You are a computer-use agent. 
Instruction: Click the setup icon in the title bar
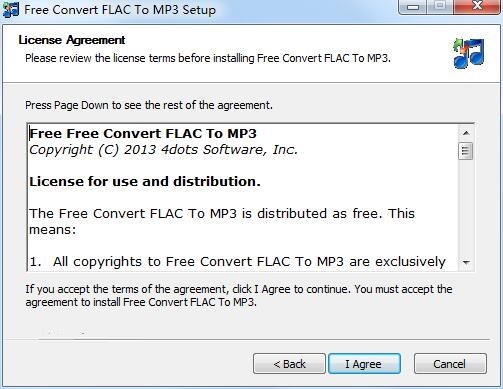tap(11, 9)
